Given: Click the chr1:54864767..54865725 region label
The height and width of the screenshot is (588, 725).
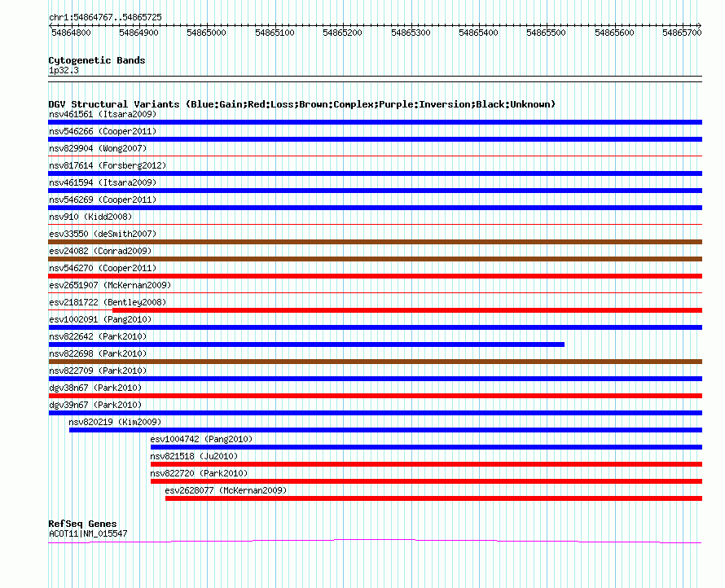Looking at the screenshot, I should [105, 17].
